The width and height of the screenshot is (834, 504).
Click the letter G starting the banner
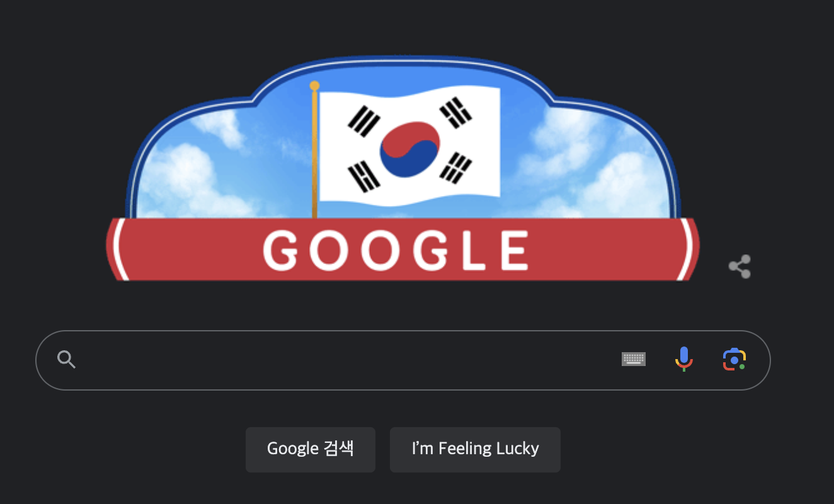tap(280, 250)
